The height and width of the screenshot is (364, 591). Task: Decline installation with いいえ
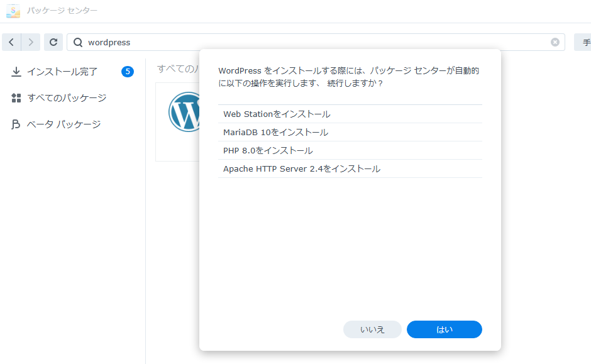[x=372, y=329]
